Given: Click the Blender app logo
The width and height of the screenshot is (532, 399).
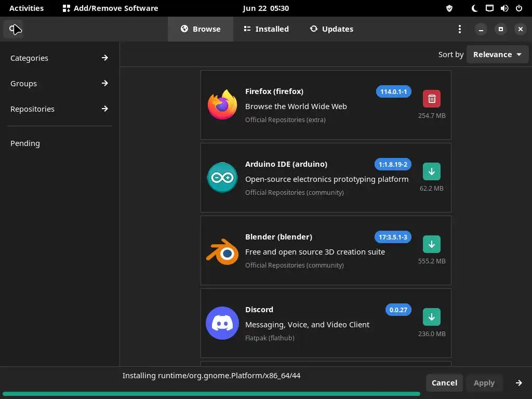Looking at the screenshot, I should [x=222, y=251].
